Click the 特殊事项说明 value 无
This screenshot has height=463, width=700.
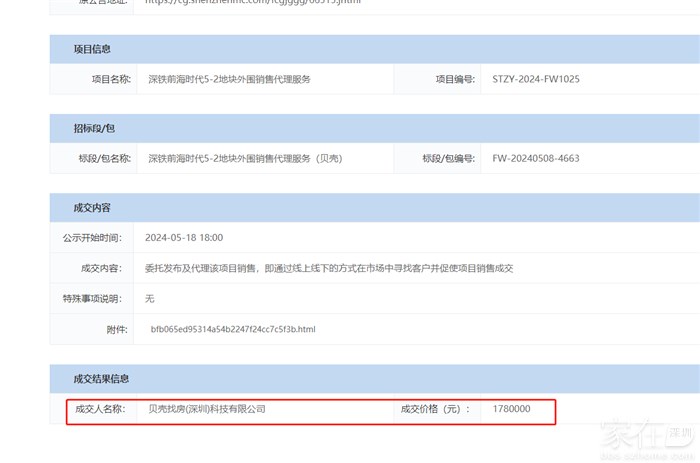coord(150,298)
